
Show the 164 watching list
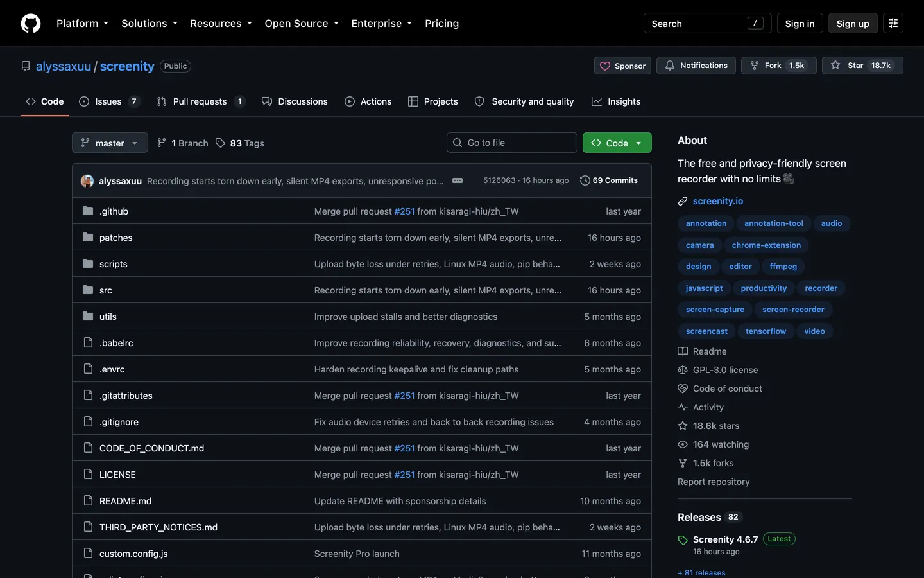click(x=714, y=444)
